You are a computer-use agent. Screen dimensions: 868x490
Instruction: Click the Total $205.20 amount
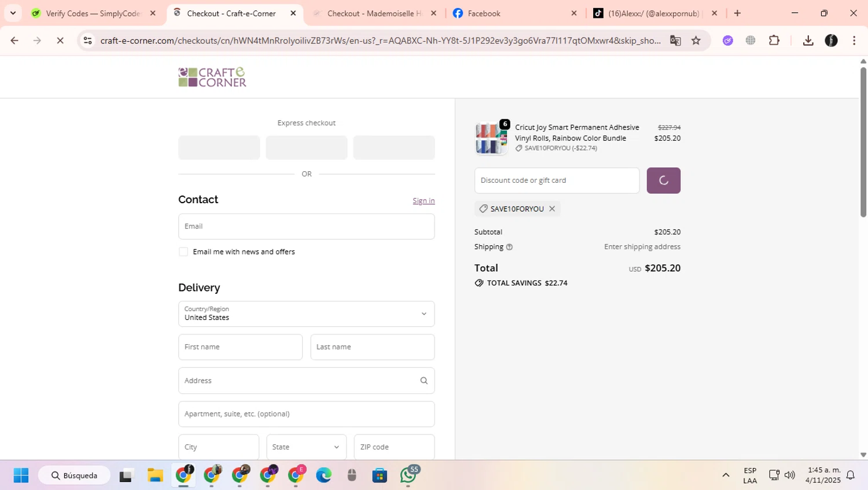[663, 268]
